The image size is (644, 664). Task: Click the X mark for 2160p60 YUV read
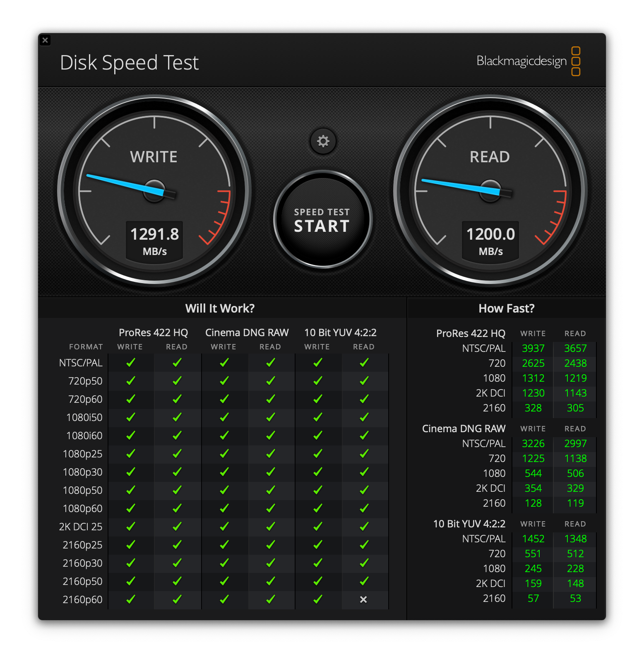pyautogui.click(x=363, y=599)
